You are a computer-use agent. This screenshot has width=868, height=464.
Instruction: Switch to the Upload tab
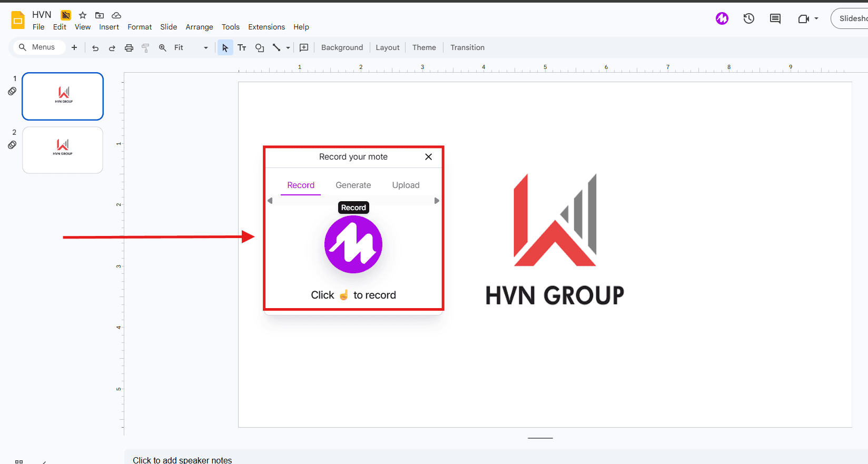point(406,185)
